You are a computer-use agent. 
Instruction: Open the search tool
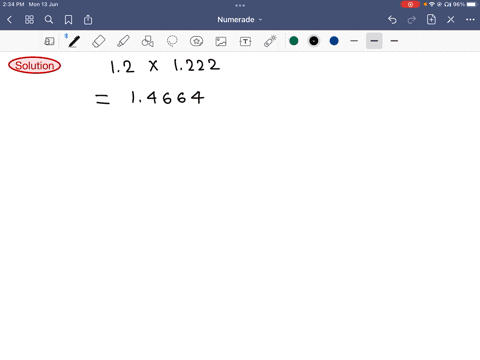(x=49, y=20)
